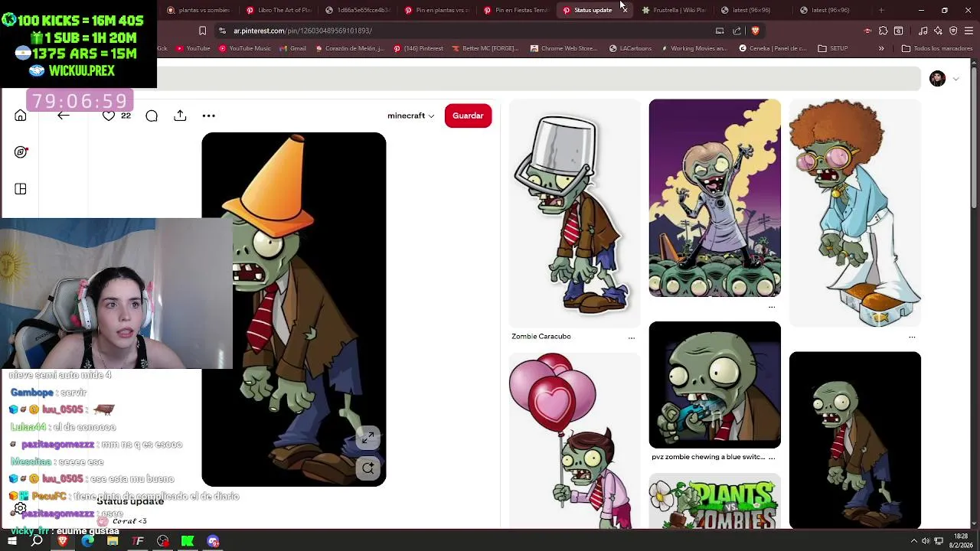
Task: Open options for pvz zombie chewing pin
Action: 771,457
